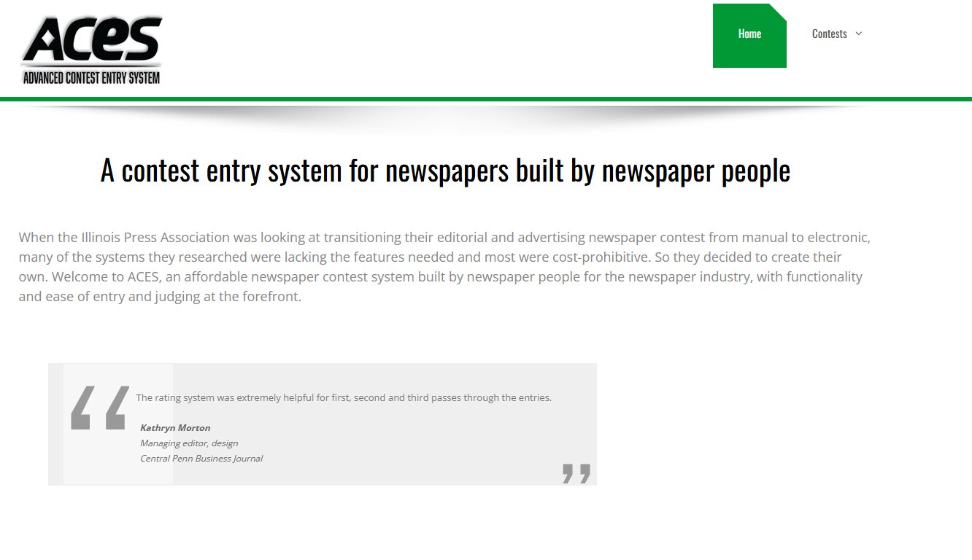Select the name Kathryn Morton
The image size is (972, 560).
(175, 428)
